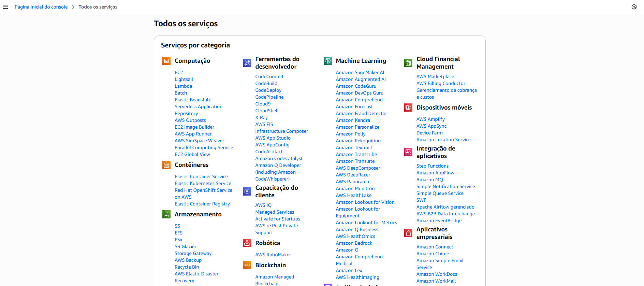This screenshot has height=286, width=644.
Task: Open CodeCommit service
Action: (x=269, y=76)
